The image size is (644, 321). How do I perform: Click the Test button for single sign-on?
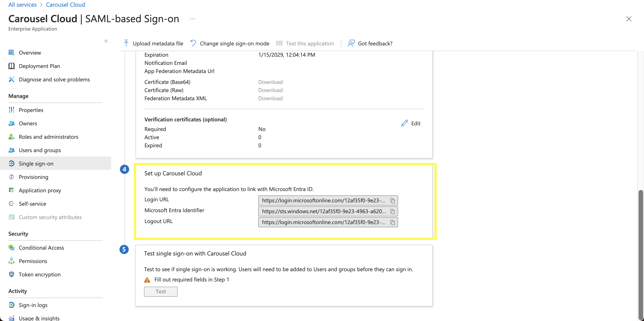click(x=161, y=291)
